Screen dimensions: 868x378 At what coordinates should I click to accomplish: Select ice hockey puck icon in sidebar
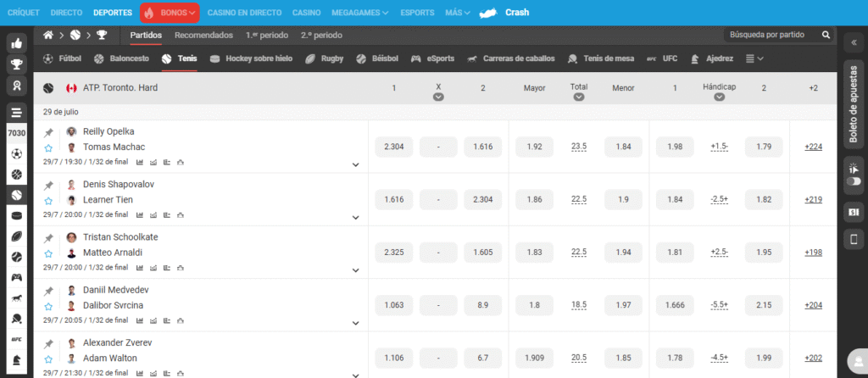tap(17, 216)
